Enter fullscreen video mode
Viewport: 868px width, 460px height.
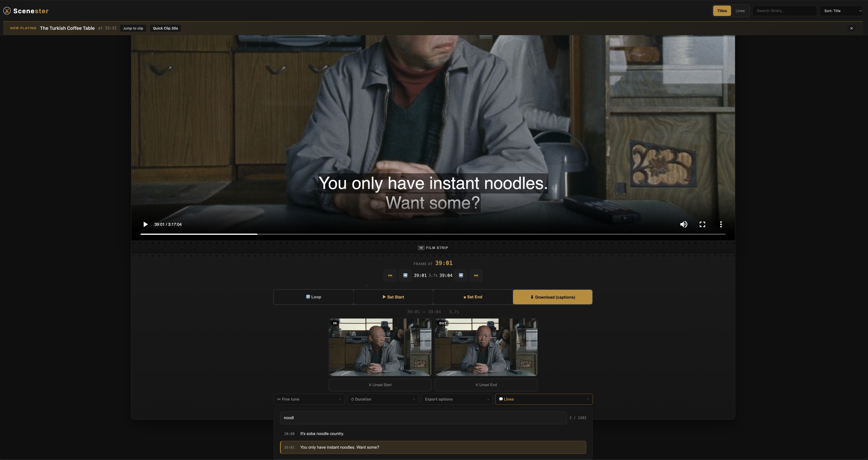click(x=702, y=224)
